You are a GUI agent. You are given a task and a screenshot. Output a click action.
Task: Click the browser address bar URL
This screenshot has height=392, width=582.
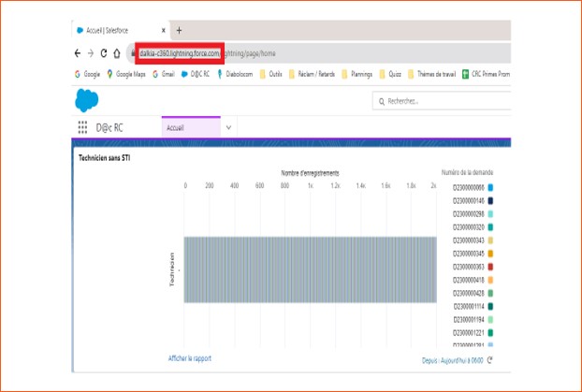coord(208,53)
